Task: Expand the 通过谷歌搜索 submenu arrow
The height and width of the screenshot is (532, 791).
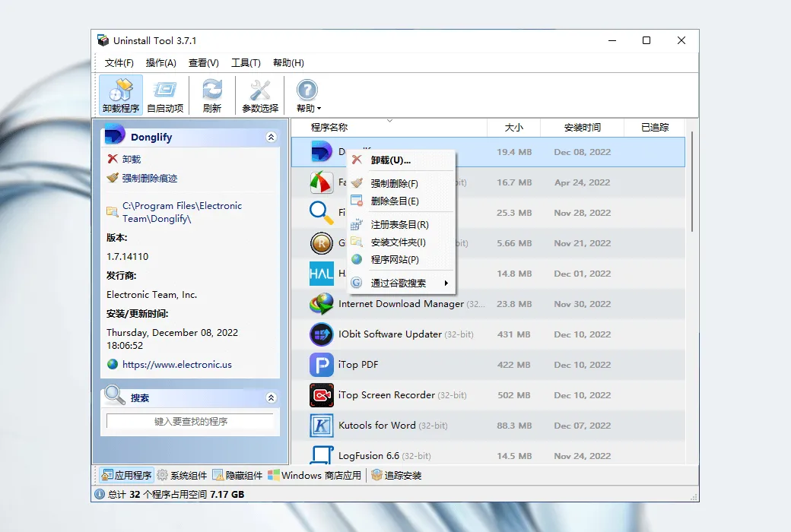Action: click(446, 283)
